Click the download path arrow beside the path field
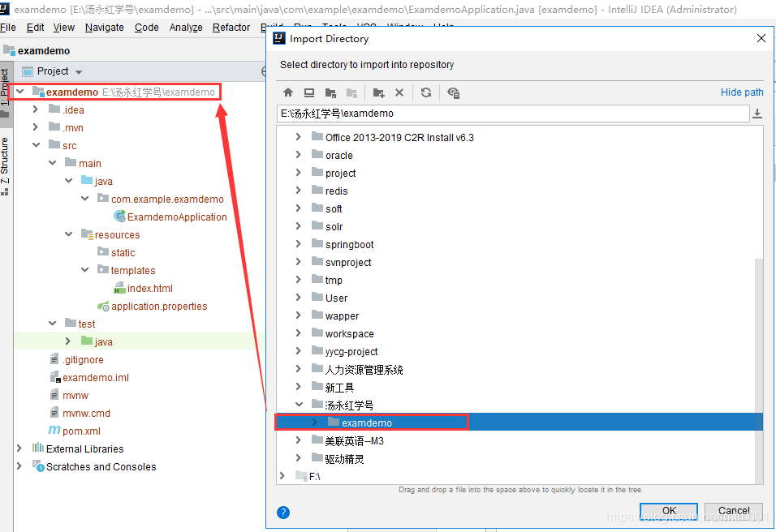 [x=758, y=114]
